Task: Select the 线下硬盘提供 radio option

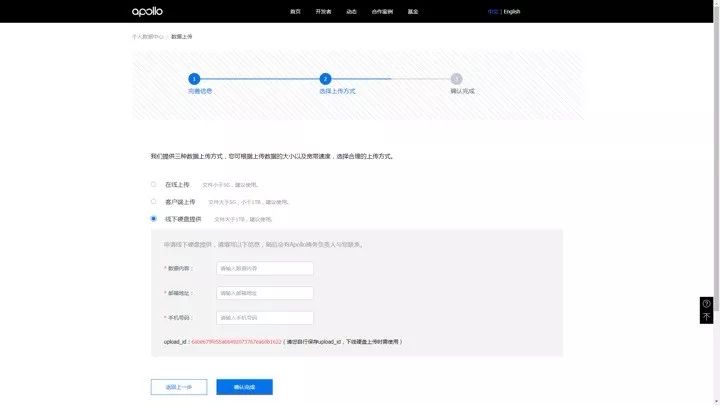Action: click(x=153, y=219)
